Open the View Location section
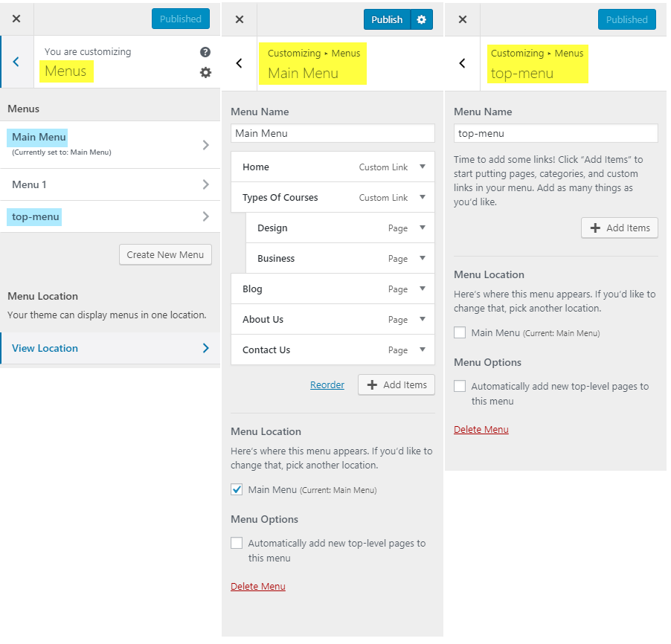 (110, 348)
